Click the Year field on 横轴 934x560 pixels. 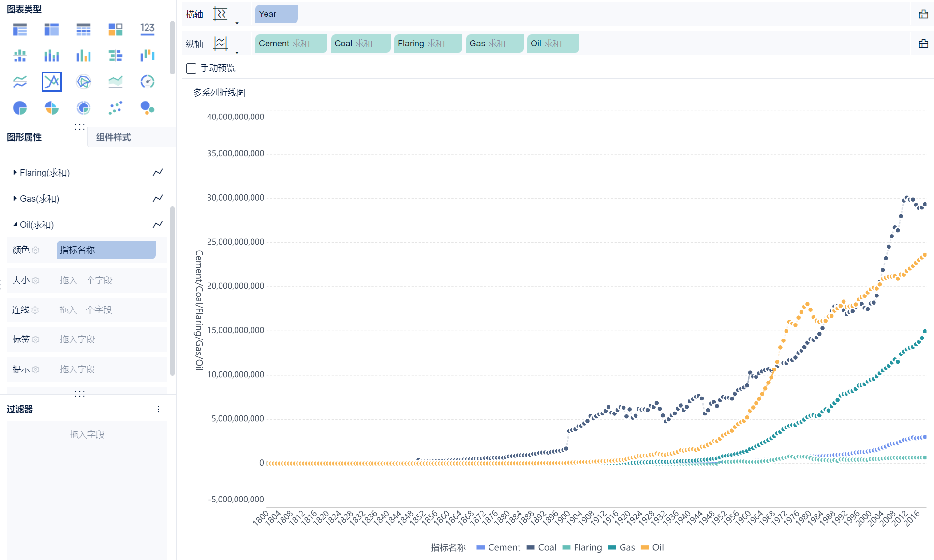[x=276, y=14]
